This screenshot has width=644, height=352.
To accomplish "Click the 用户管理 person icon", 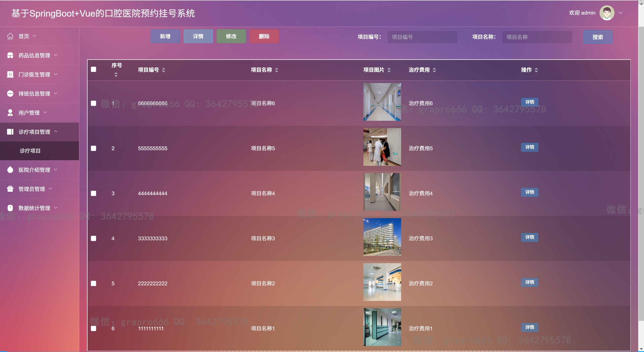I will (x=10, y=113).
